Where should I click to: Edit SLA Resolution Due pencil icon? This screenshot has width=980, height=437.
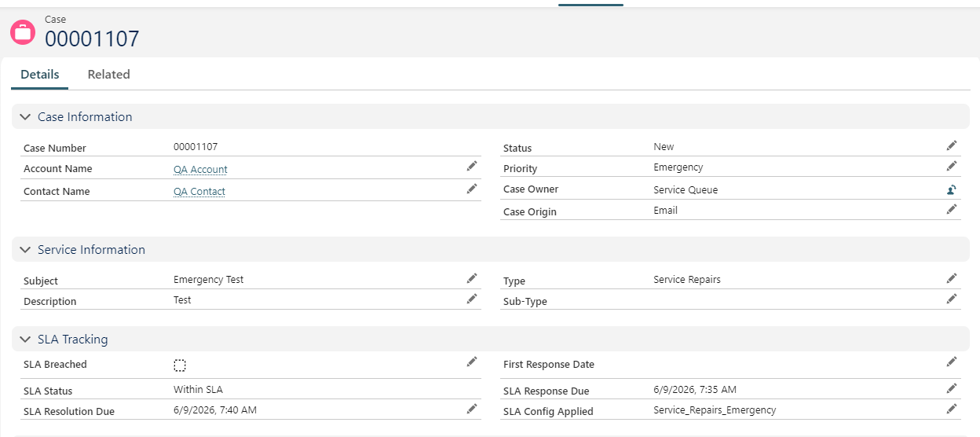click(472, 409)
